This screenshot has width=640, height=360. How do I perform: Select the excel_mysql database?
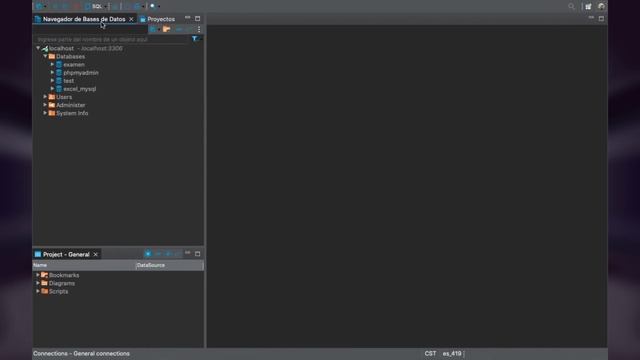pos(80,89)
